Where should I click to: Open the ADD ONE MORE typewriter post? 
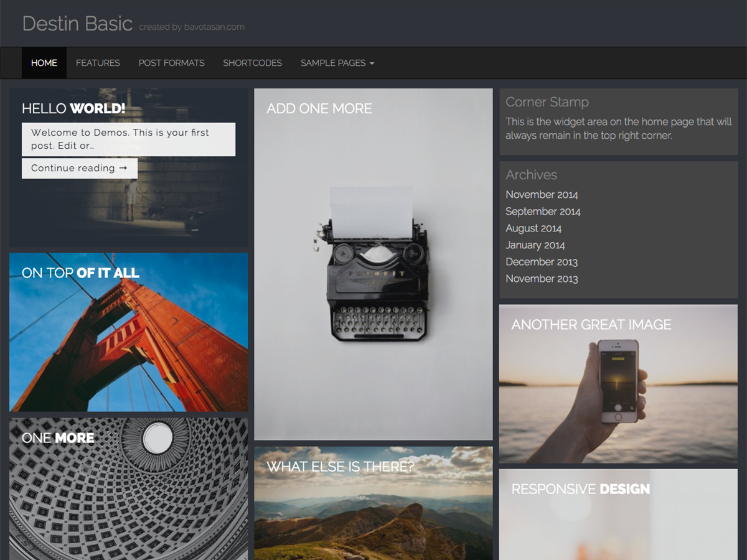319,108
